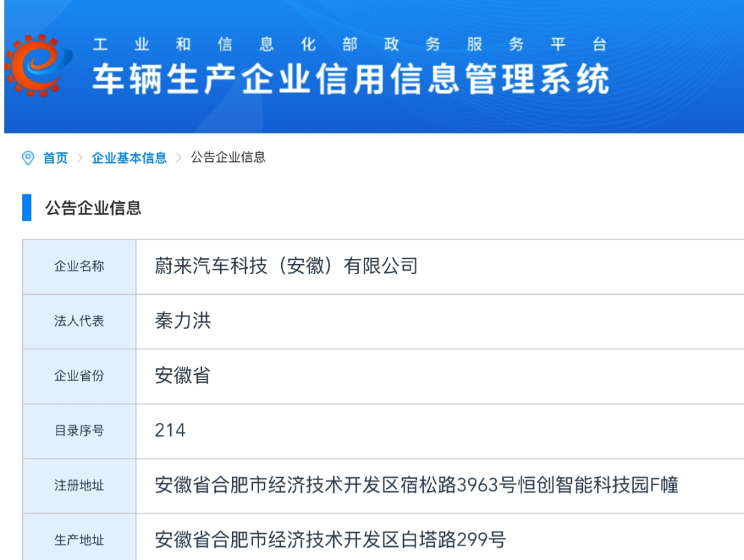Image resolution: width=744 pixels, height=560 pixels.
Task: Click the orange gear e-logo
Action: point(39,65)
